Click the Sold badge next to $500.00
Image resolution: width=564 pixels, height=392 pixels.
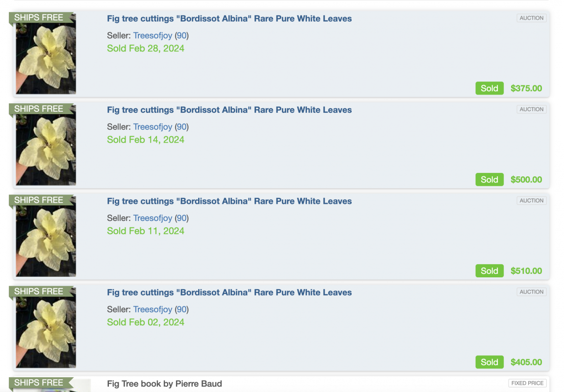tap(489, 180)
